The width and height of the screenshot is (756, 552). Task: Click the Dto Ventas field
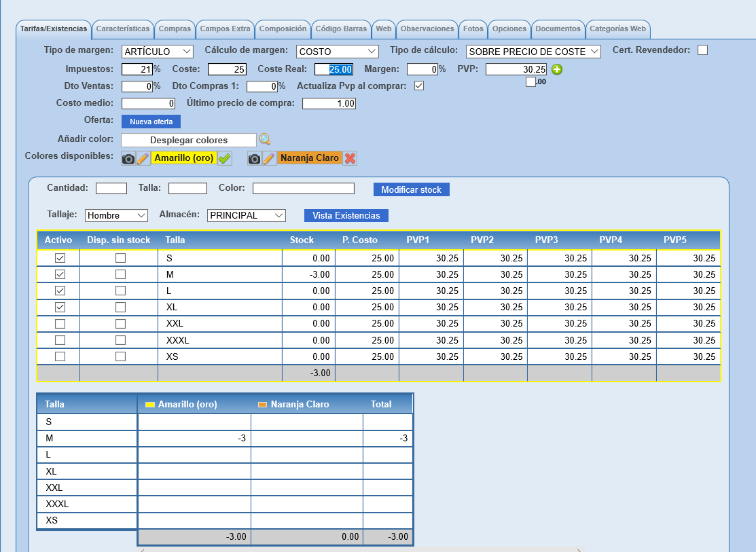(137, 86)
